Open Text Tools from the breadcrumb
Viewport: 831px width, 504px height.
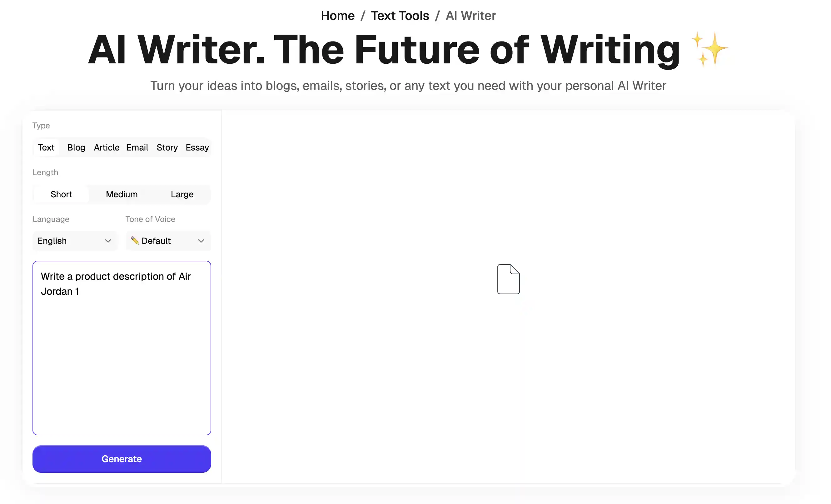coord(400,16)
